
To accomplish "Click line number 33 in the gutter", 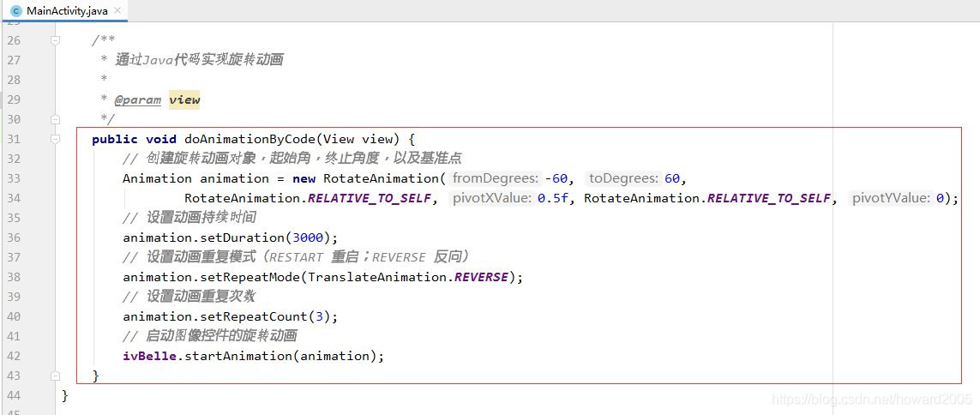I will point(14,178).
